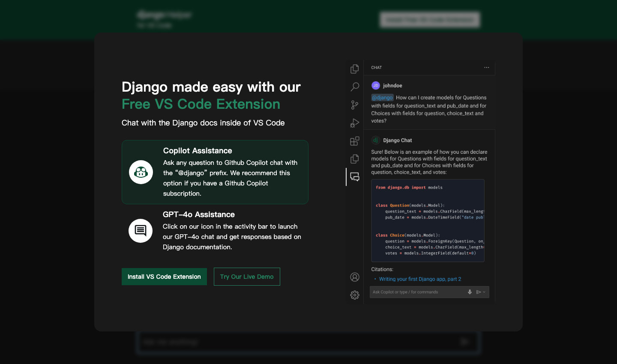Viewport: 617px width, 364px height.
Task: Click the johndoe username
Action: (x=392, y=86)
